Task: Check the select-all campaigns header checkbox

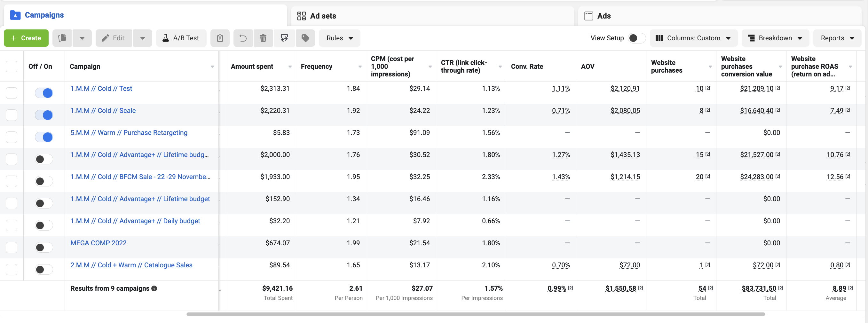Action: tap(12, 66)
